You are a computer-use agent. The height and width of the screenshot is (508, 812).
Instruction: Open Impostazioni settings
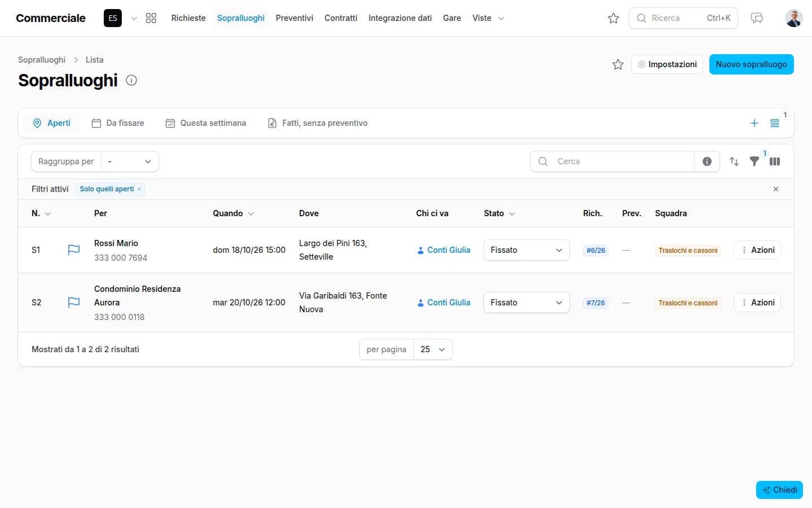[x=667, y=64]
